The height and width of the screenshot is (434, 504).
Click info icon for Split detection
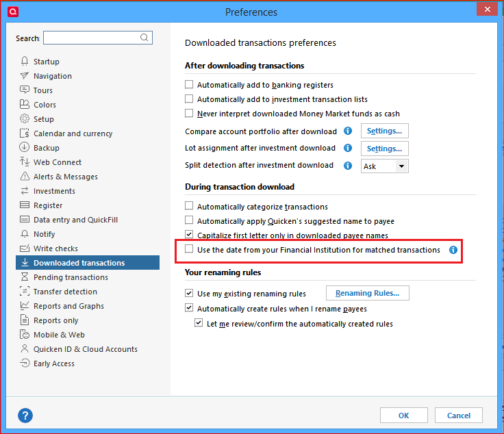pyautogui.click(x=348, y=166)
